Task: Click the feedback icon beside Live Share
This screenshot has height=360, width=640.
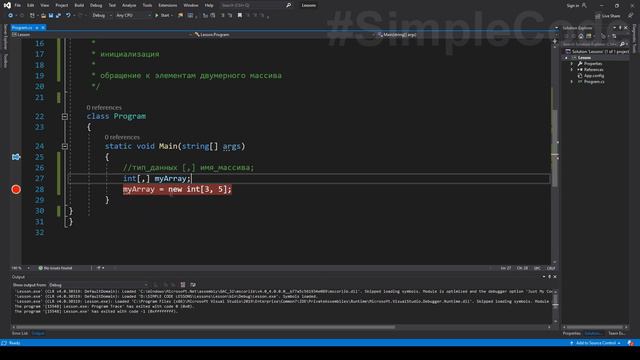Action: tap(631, 16)
